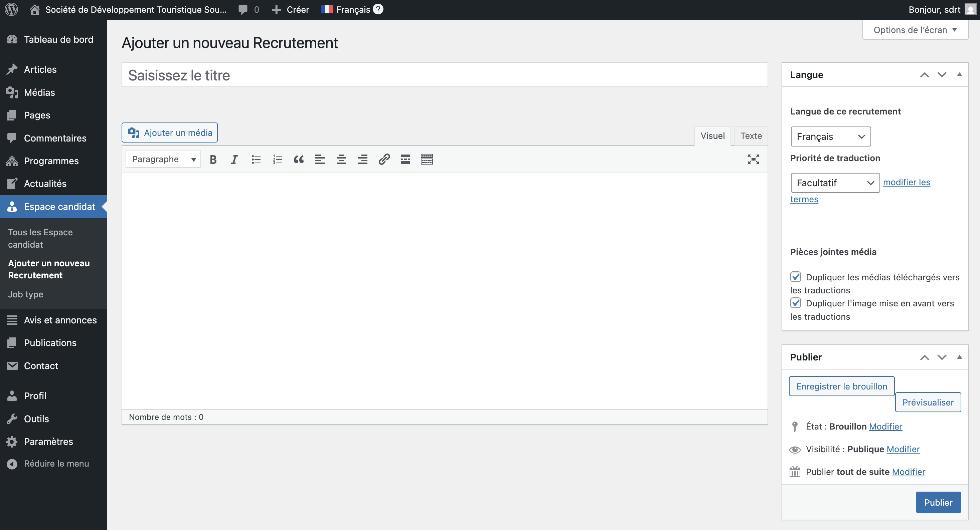The height and width of the screenshot is (530, 980).
Task: Uncheck Dupliquer l'image mise en avant checkbox
Action: tap(796, 303)
